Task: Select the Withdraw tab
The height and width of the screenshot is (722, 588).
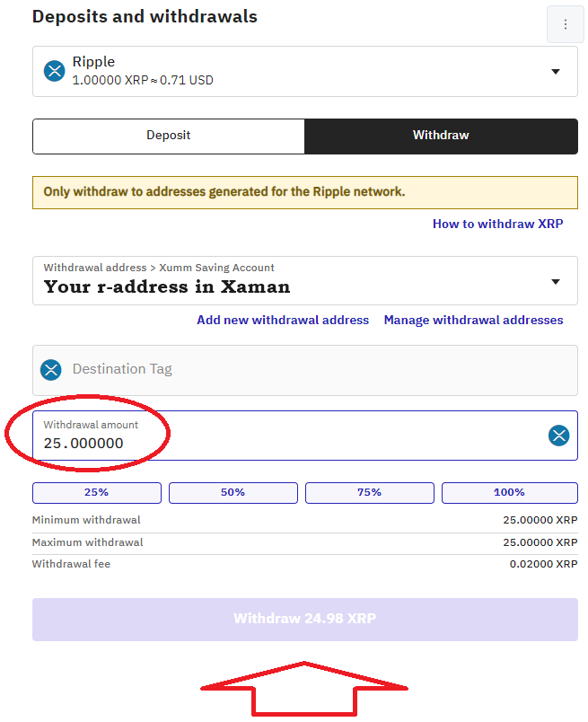Action: [x=441, y=136]
